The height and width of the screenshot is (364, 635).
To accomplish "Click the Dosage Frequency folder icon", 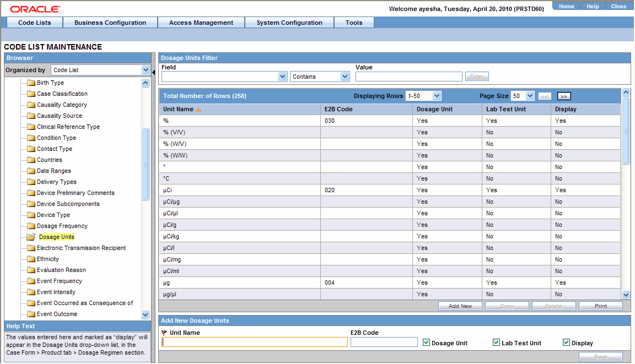I will (x=31, y=226).
